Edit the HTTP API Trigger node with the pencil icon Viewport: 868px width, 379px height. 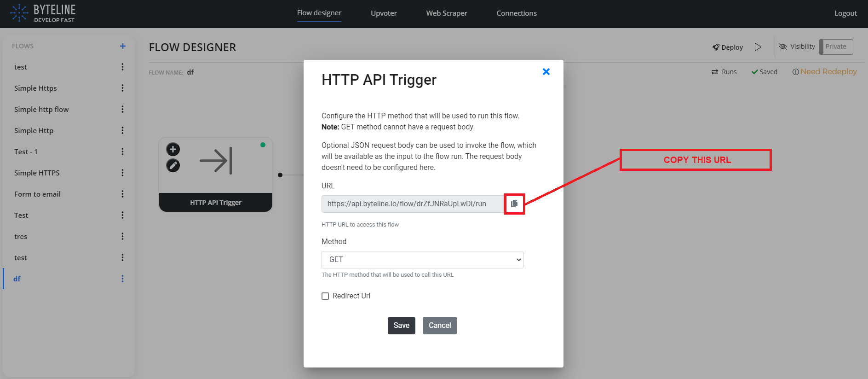[x=173, y=165]
